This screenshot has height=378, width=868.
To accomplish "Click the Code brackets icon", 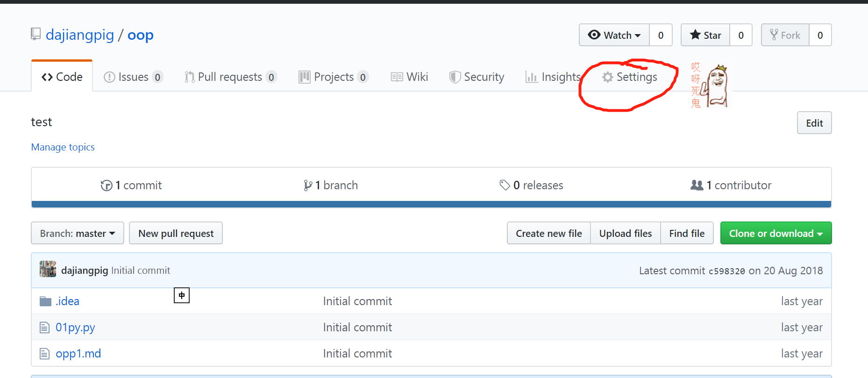I will (x=47, y=77).
